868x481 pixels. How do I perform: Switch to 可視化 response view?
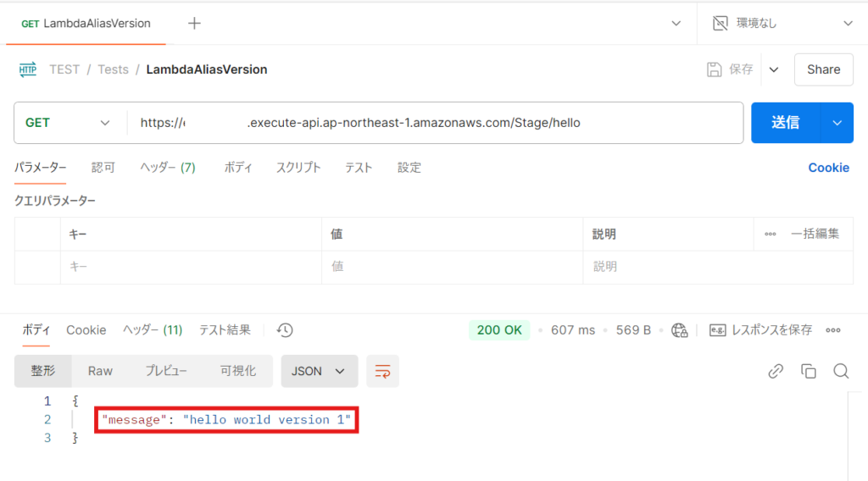click(238, 371)
